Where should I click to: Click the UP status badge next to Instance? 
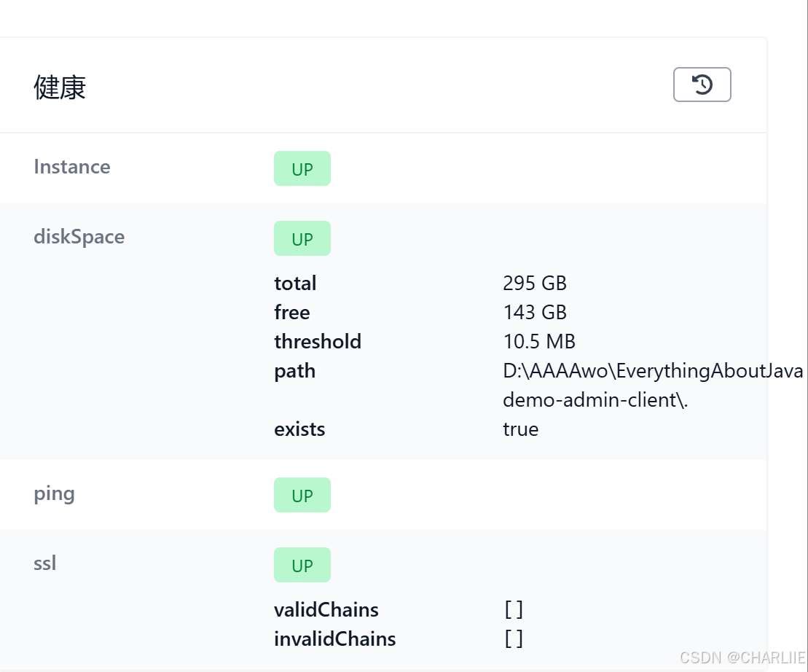pos(302,168)
